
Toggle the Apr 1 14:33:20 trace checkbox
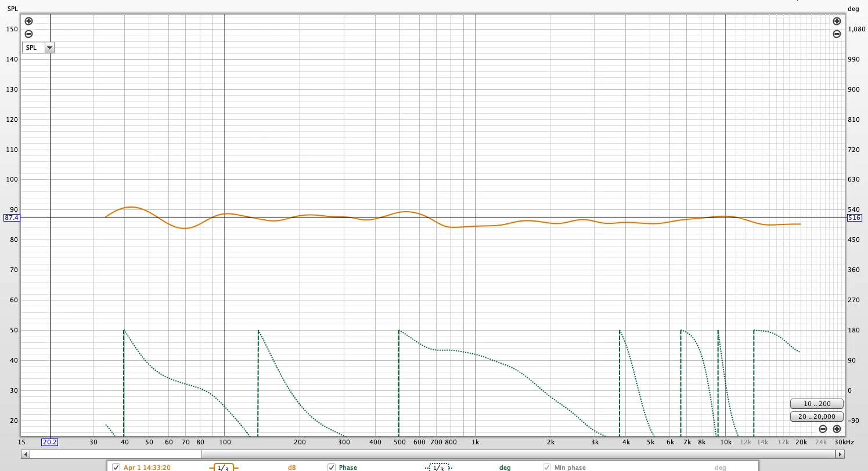point(116,468)
